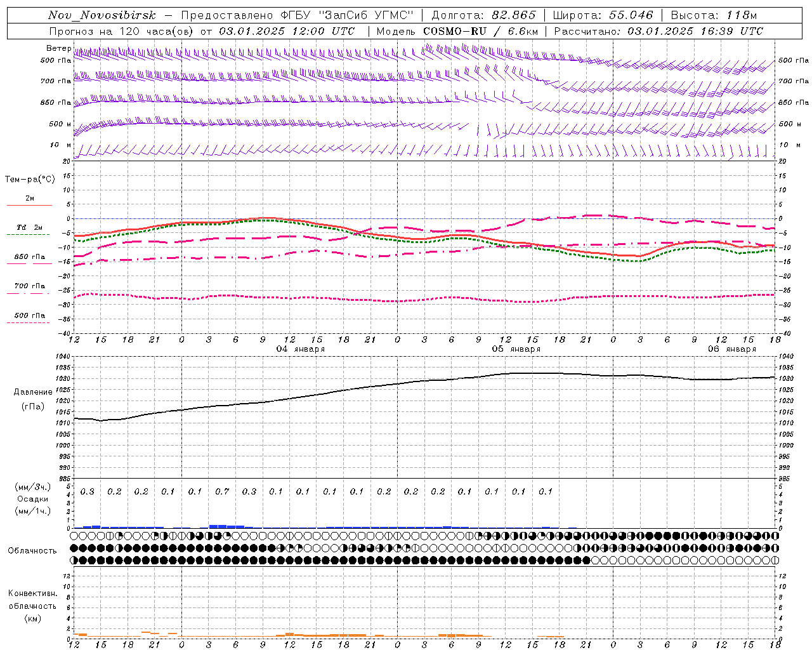Image resolution: width=812 pixels, height=650 pixels.
Task: Click the 'Ветер' wind panel label
Action: [x=59, y=48]
